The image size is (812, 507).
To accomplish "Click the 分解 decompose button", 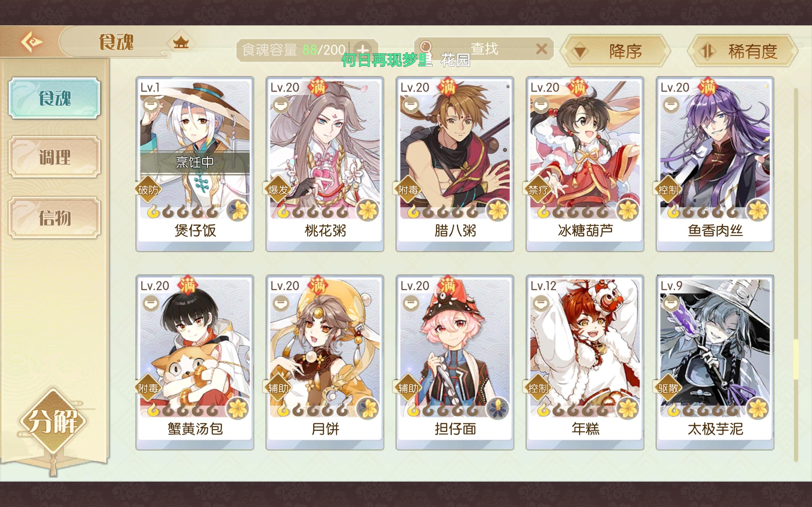I will [x=53, y=421].
